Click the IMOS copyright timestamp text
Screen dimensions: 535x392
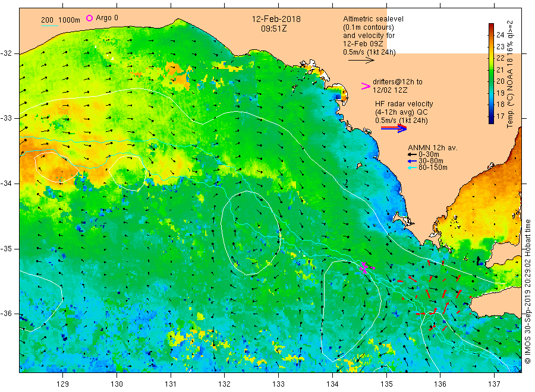527,292
